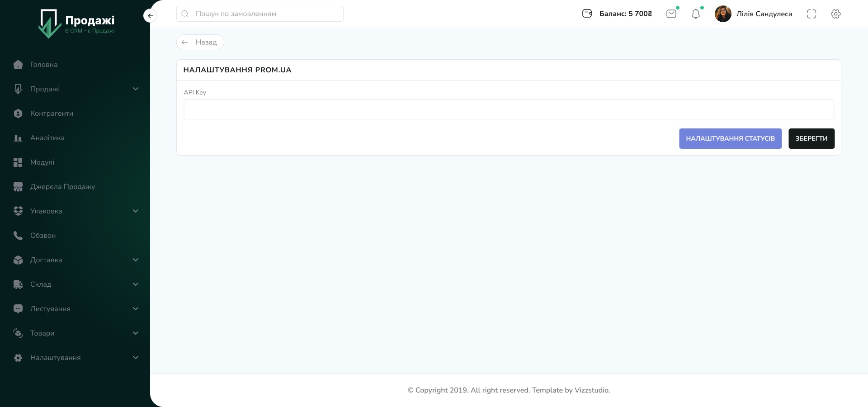
Task: Click the Контрагенти icon in the sidebar
Action: 18,114
